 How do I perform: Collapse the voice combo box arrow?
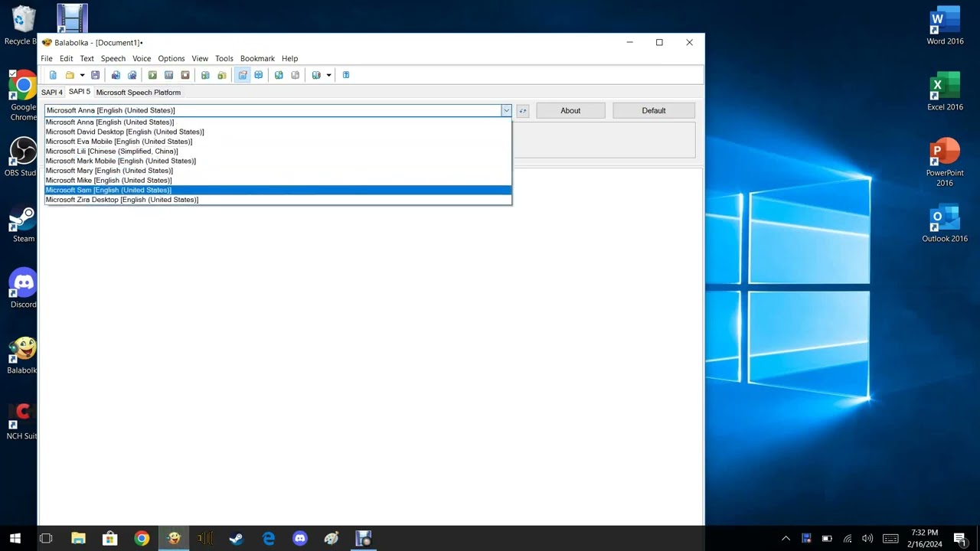506,110
